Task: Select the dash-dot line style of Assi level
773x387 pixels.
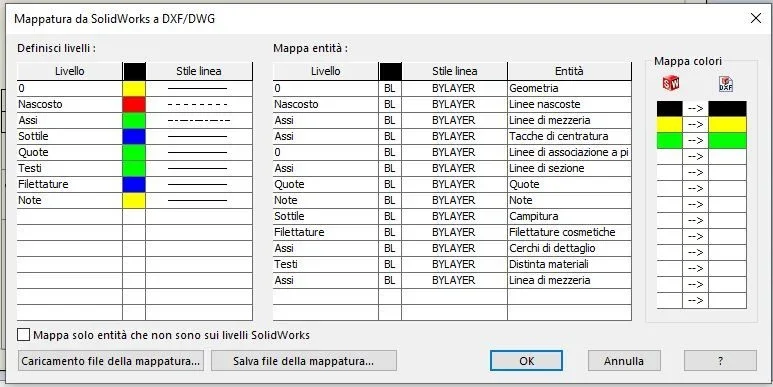Action: (x=199, y=120)
